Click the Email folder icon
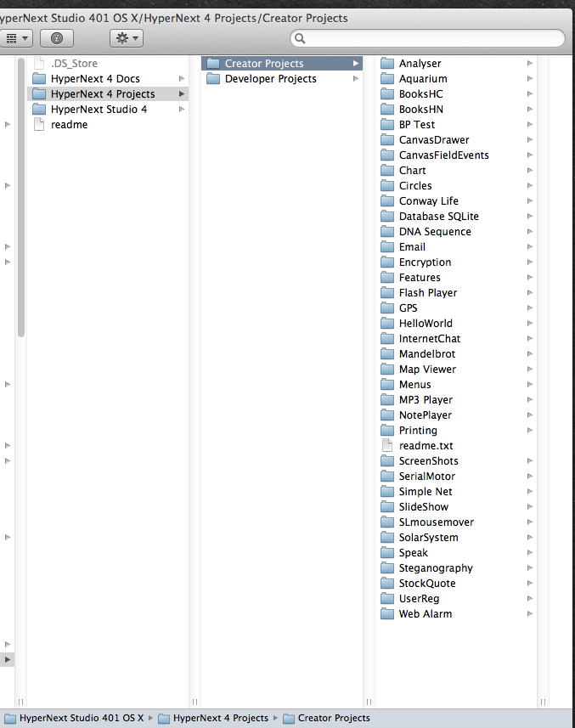Screen dimensions: 575x728 [387, 247]
